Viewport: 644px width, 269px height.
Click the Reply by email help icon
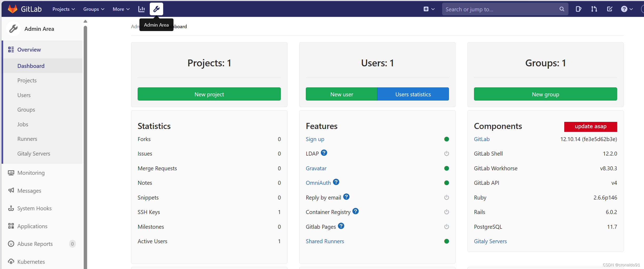(346, 197)
